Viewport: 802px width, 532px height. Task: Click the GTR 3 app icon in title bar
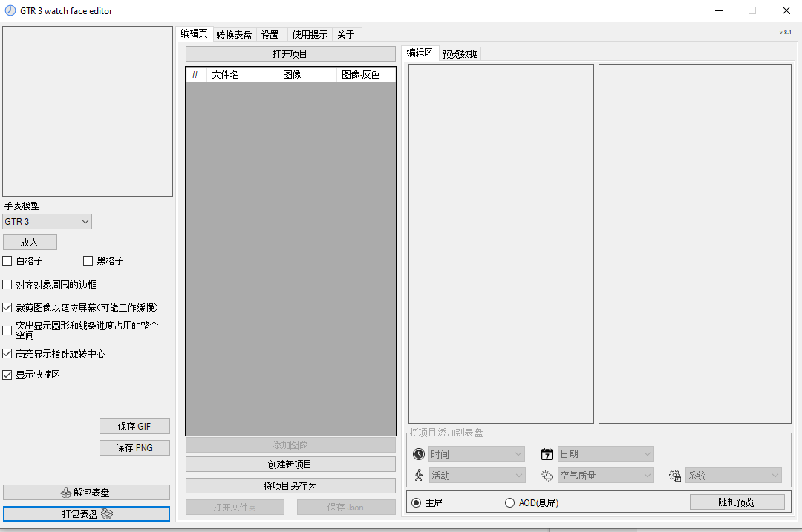10,10
